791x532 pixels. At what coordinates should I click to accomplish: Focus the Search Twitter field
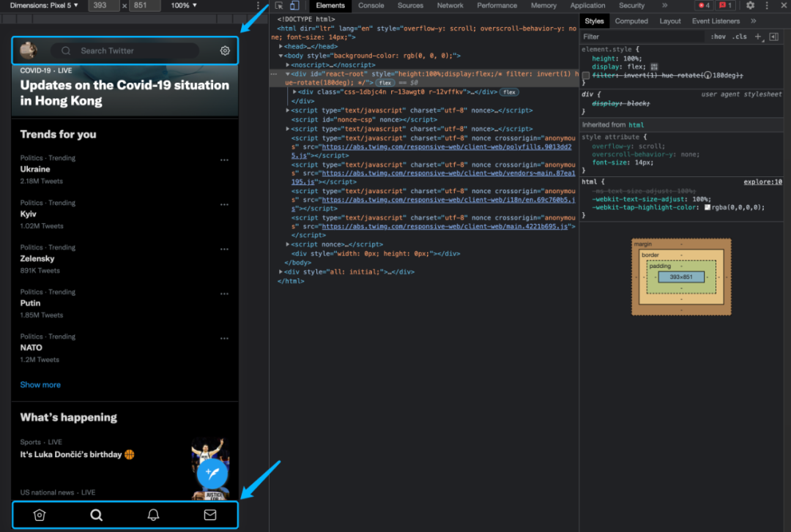pos(125,50)
